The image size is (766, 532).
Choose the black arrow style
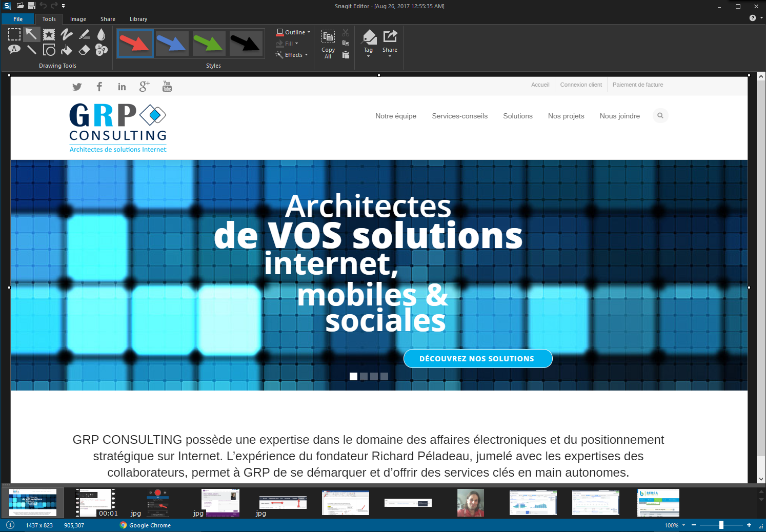(246, 44)
